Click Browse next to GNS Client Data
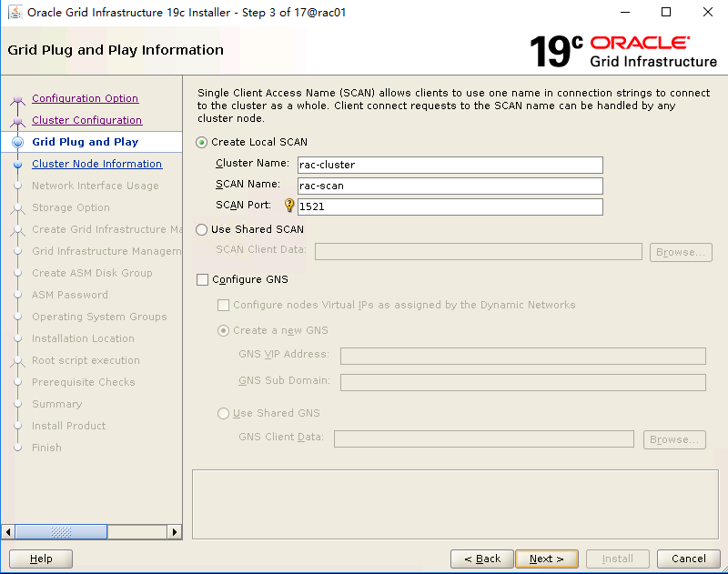Viewport: 728px width, 574px height. (674, 440)
